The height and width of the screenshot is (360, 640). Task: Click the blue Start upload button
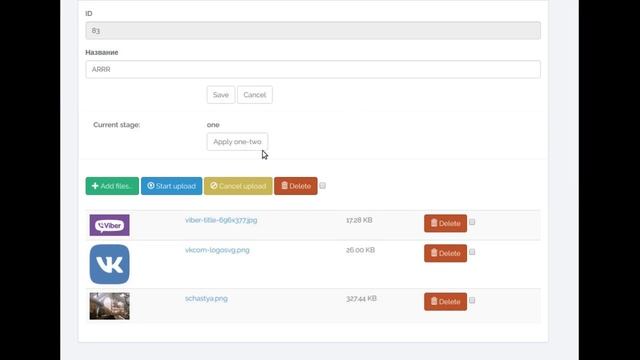coord(171,186)
